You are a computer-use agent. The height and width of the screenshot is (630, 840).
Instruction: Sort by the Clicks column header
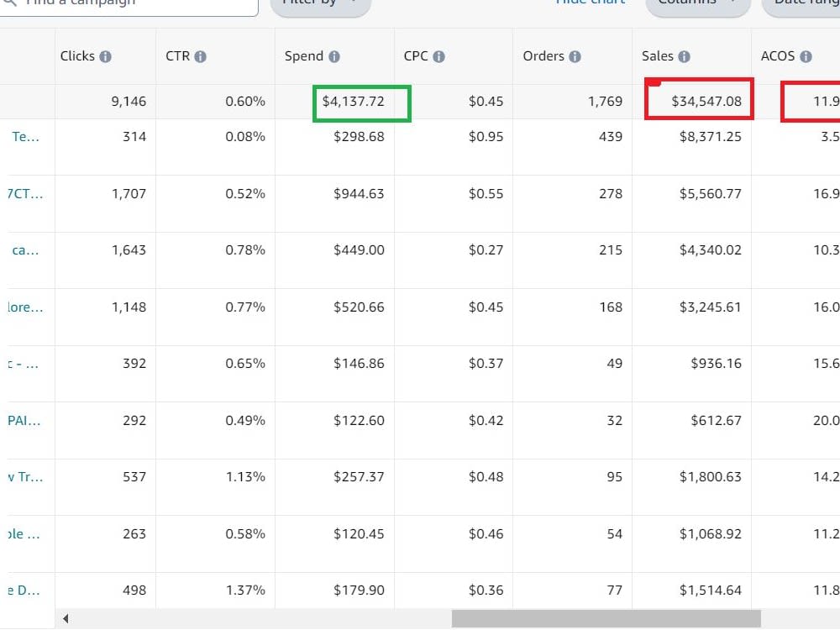coord(77,56)
